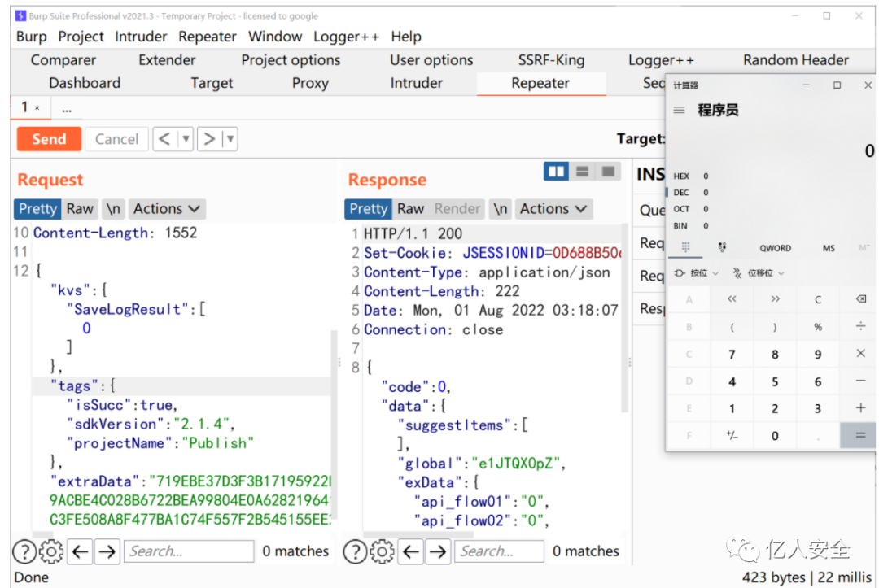Image resolution: width=879 pixels, height=588 pixels.
Task: Click request vertical scrollbar
Action: pos(335,425)
